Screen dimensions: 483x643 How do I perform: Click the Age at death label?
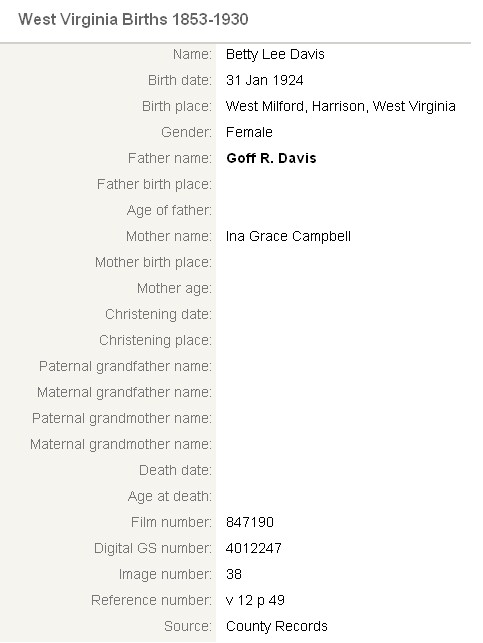[170, 497]
